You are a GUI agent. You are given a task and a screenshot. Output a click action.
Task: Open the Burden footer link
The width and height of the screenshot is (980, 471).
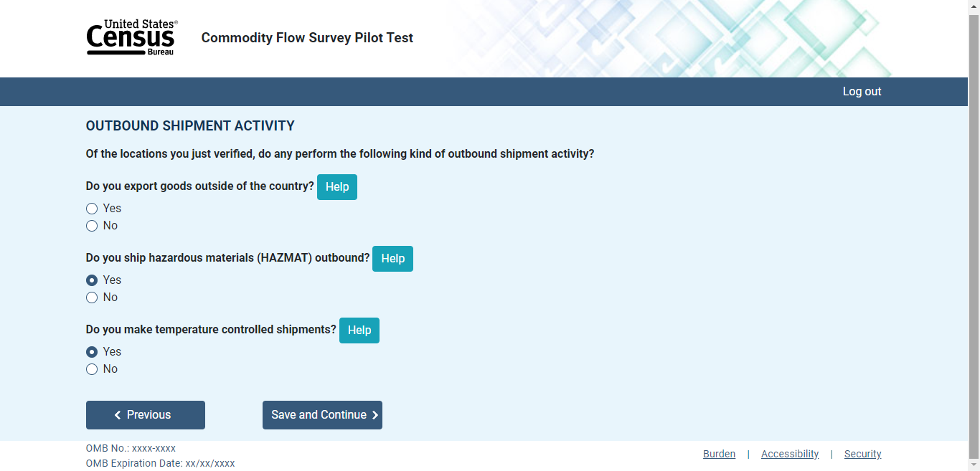click(719, 454)
